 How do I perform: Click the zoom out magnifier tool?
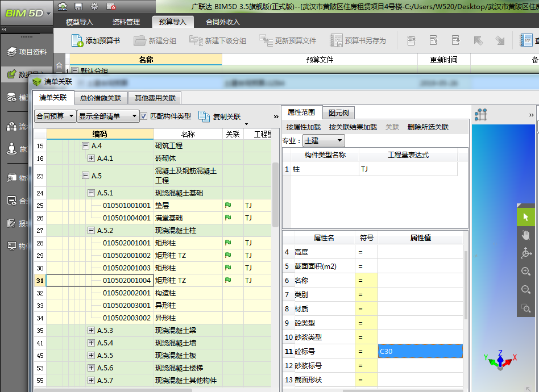point(526,290)
